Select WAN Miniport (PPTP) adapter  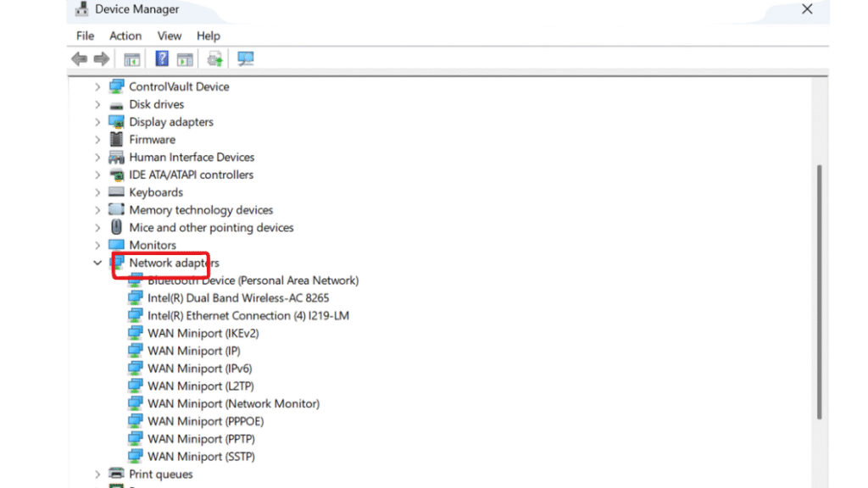(x=202, y=440)
